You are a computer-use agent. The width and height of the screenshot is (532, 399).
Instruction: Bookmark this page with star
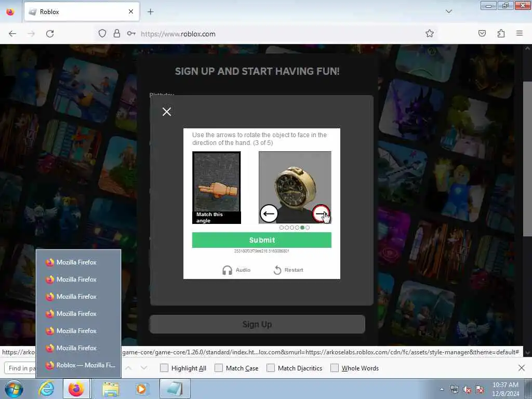430,34
